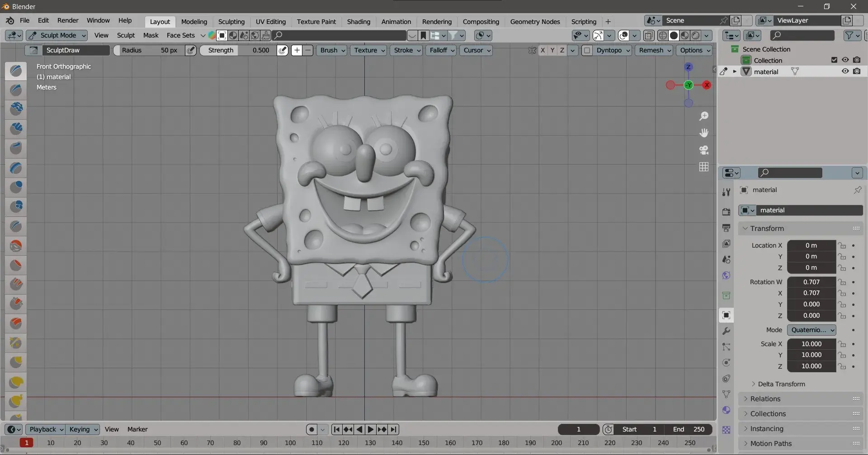Open the Brush settings dropdown

point(332,50)
